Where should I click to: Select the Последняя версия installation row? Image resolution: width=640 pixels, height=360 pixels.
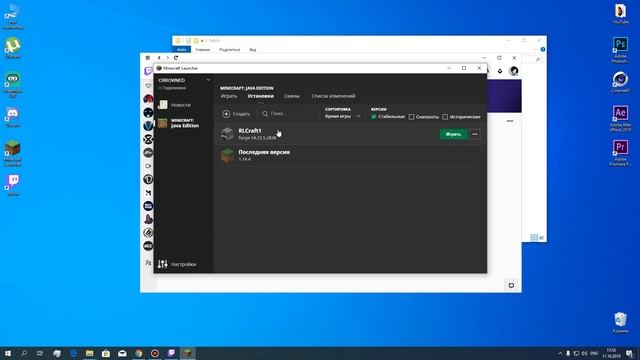click(350, 155)
